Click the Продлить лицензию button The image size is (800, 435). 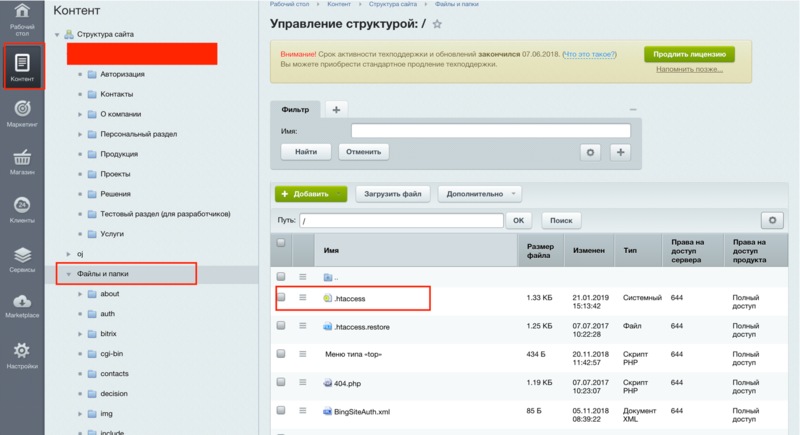coord(689,54)
